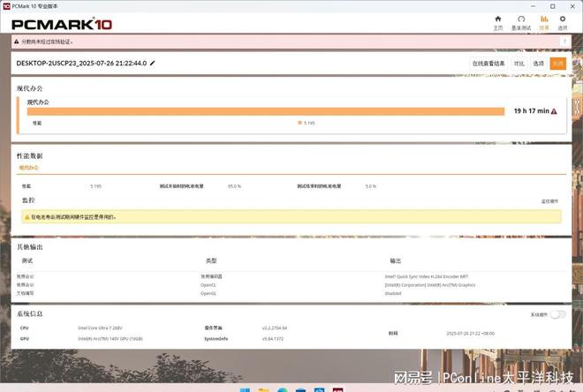Click the warning icon in yellow monitoring notice
This screenshot has height=392, width=583.
point(26,217)
